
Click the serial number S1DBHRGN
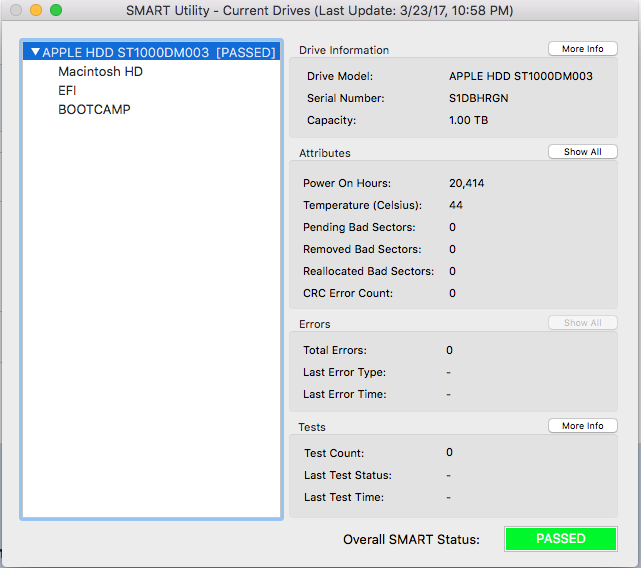478,98
